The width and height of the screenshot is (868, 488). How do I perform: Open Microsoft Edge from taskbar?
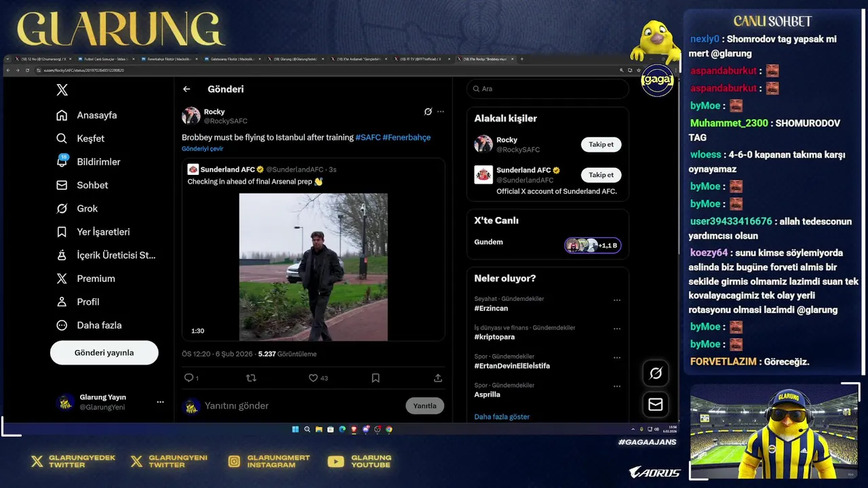[342, 429]
